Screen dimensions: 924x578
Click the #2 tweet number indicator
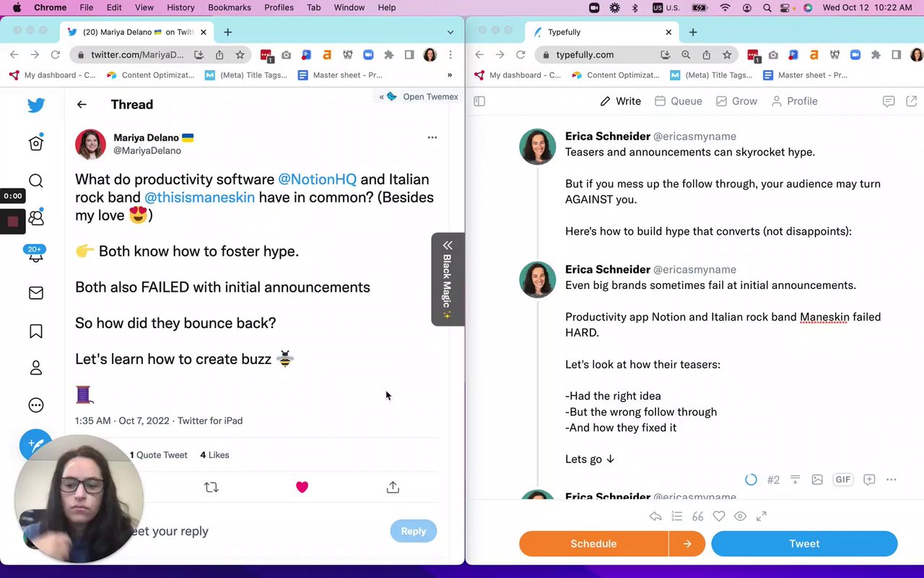(x=773, y=480)
